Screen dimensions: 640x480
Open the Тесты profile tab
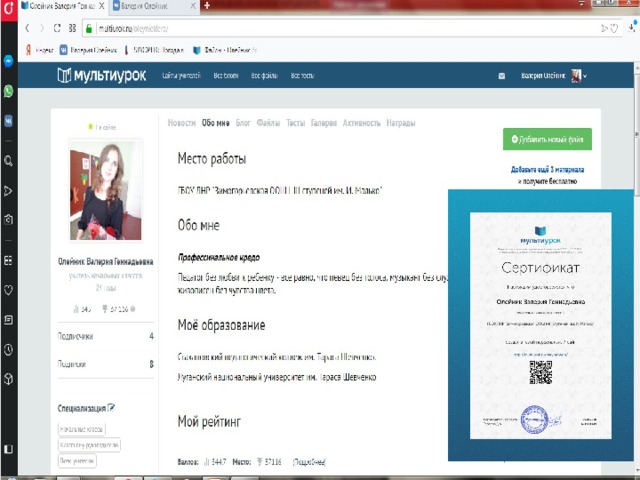tap(296, 123)
